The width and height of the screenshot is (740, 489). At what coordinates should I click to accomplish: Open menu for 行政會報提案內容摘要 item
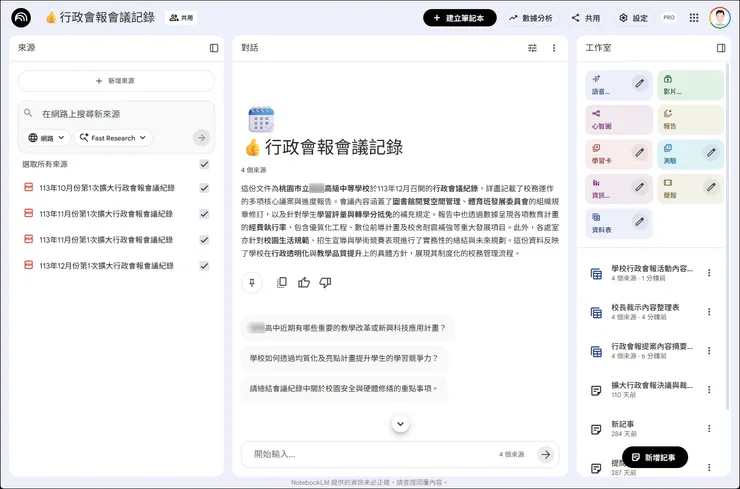[x=709, y=351]
